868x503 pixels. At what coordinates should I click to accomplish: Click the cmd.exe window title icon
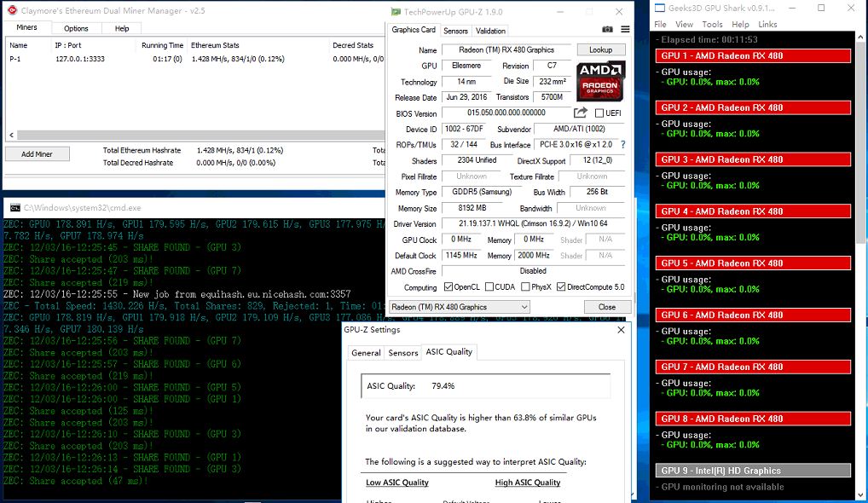point(13,207)
